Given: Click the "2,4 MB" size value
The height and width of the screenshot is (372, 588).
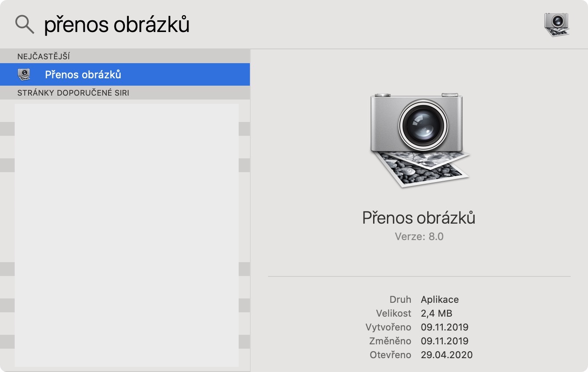Looking at the screenshot, I should point(437,313).
